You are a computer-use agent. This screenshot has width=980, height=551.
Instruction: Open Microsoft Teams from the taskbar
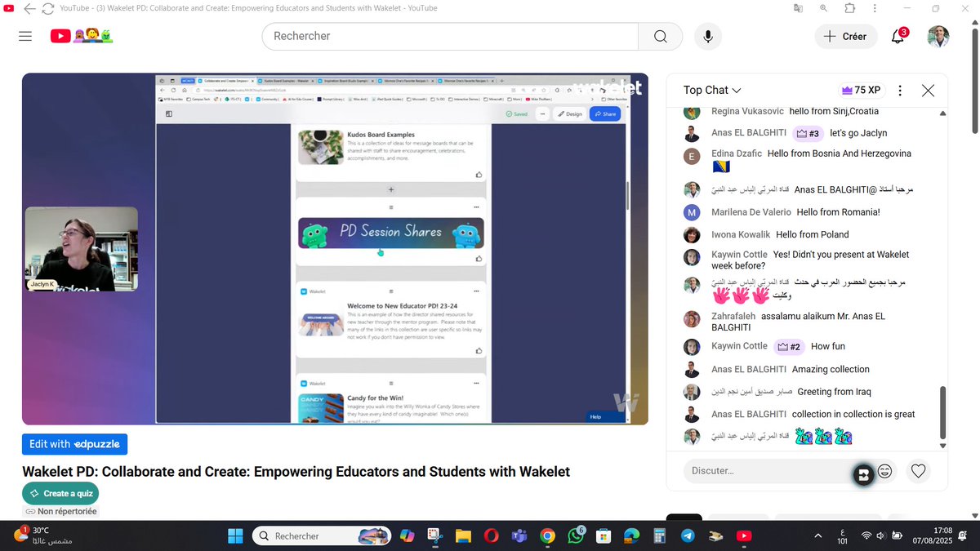(x=519, y=536)
